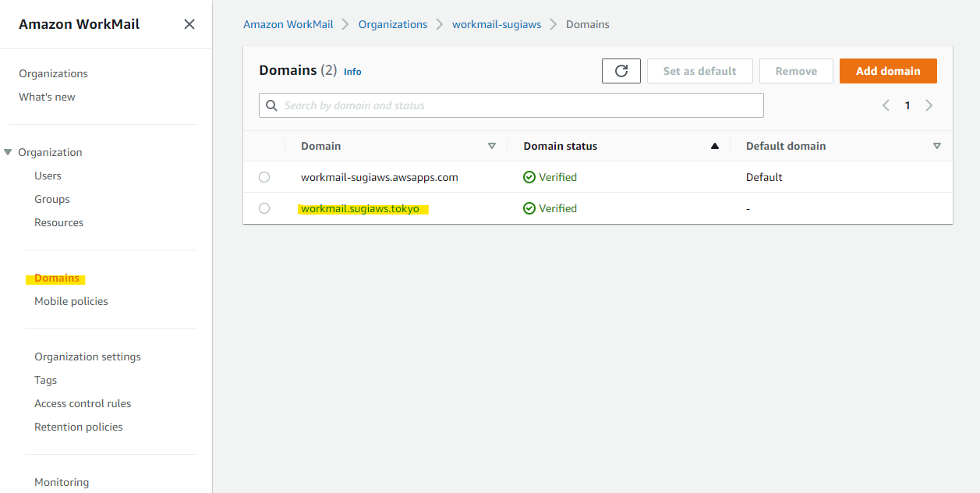
Task: Click the Add domain button
Action: pos(888,71)
